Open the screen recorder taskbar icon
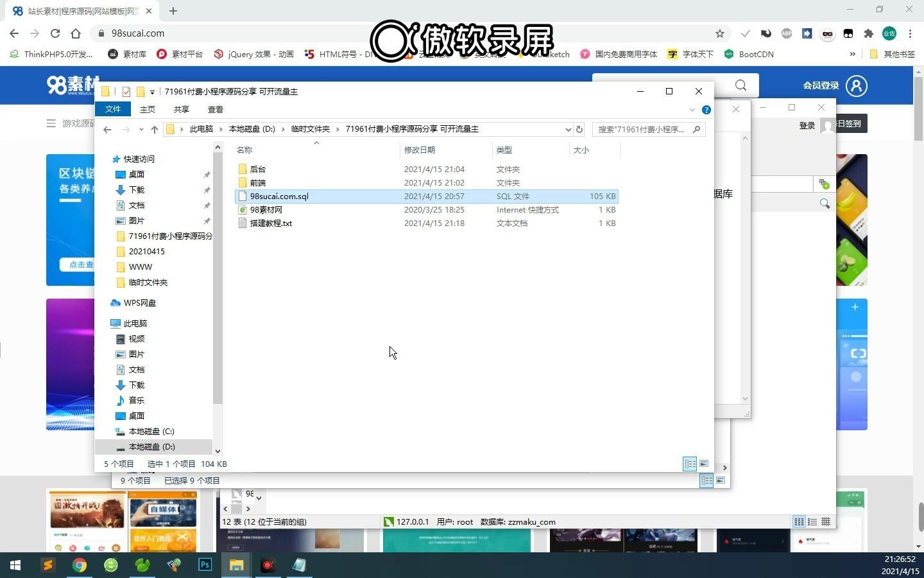 268,565
